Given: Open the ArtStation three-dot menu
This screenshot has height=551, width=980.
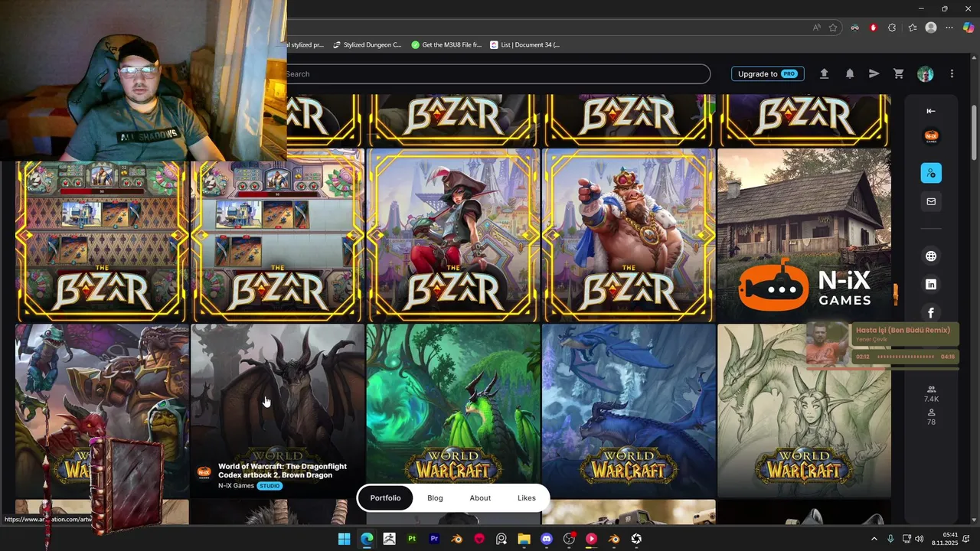Looking at the screenshot, I should click(952, 73).
